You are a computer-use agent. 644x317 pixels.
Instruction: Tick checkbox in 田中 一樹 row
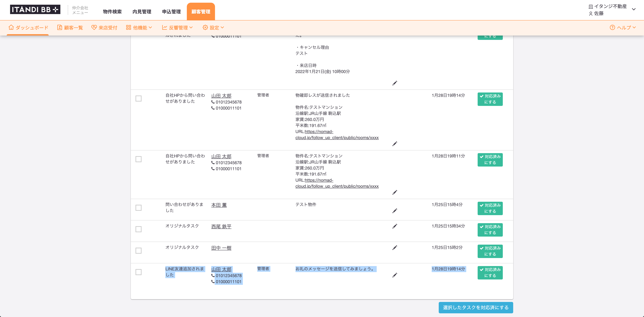(139, 250)
